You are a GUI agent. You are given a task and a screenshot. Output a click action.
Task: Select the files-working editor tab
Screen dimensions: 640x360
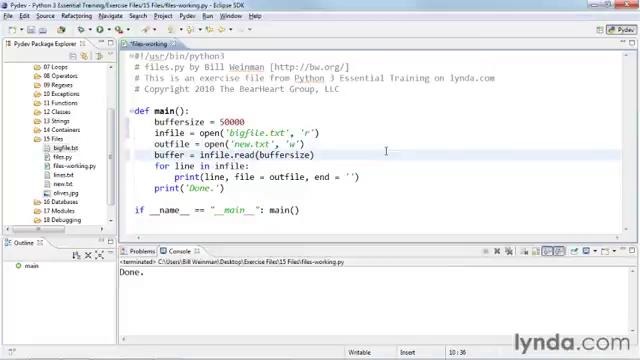coord(149,44)
